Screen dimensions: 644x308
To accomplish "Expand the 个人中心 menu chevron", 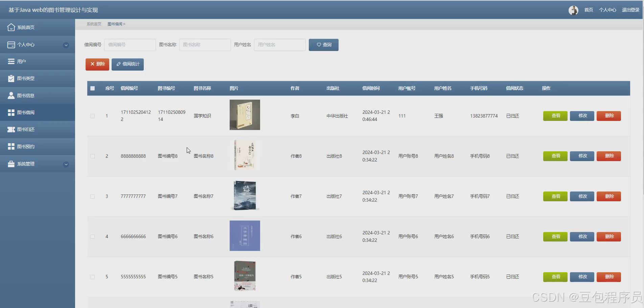I will 66,45.
